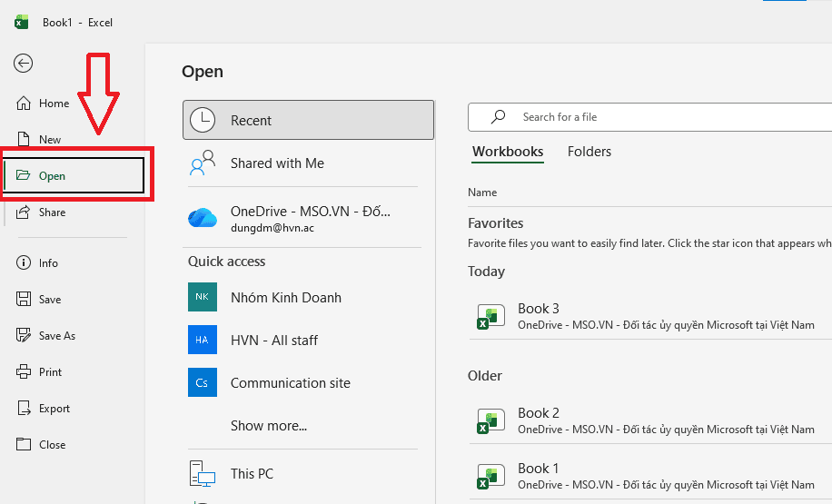The width and height of the screenshot is (832, 504).
Task: Switch to the Workbooks tab
Action: pyautogui.click(x=508, y=152)
